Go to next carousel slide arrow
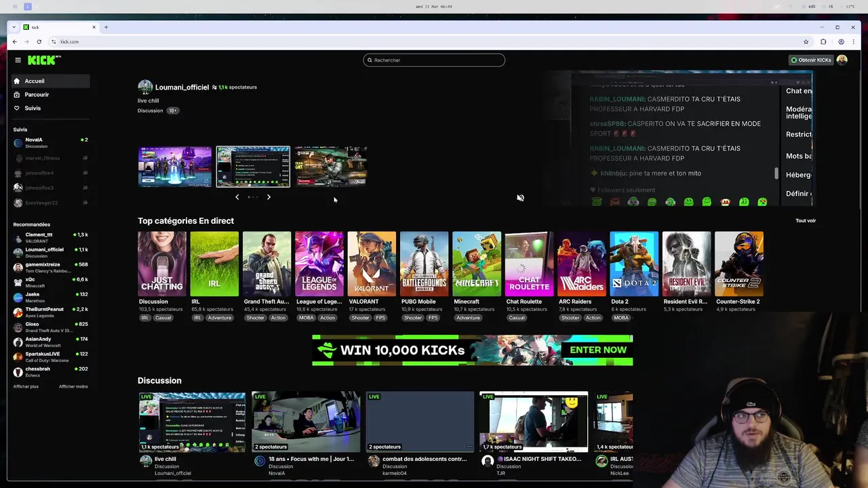The image size is (868, 488). [269, 197]
